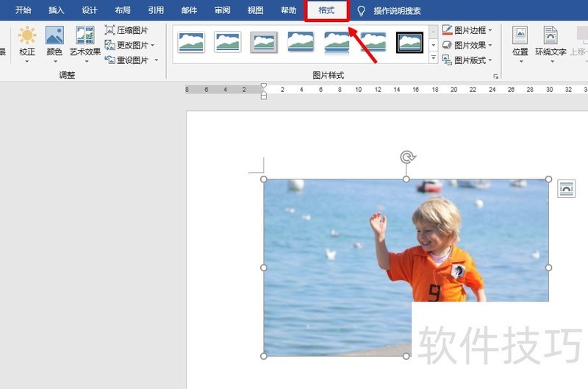
Task: Switch to the 格式 (Format) tab
Action: coord(326,10)
